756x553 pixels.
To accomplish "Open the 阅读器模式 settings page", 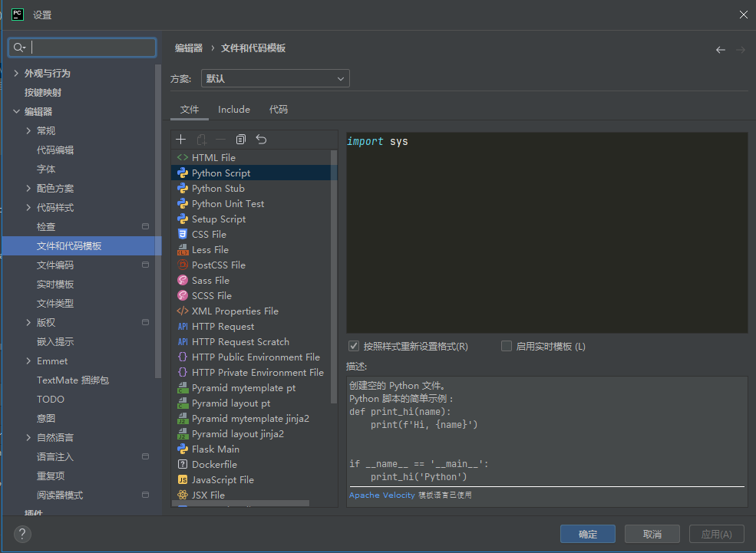I will pyautogui.click(x=60, y=495).
